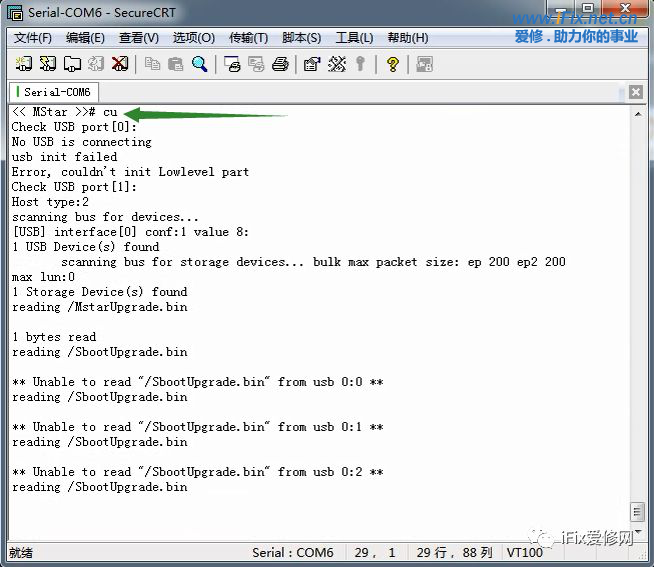Open the 脚本(S) menu
Viewport: 654px width, 567px height.
[301, 38]
